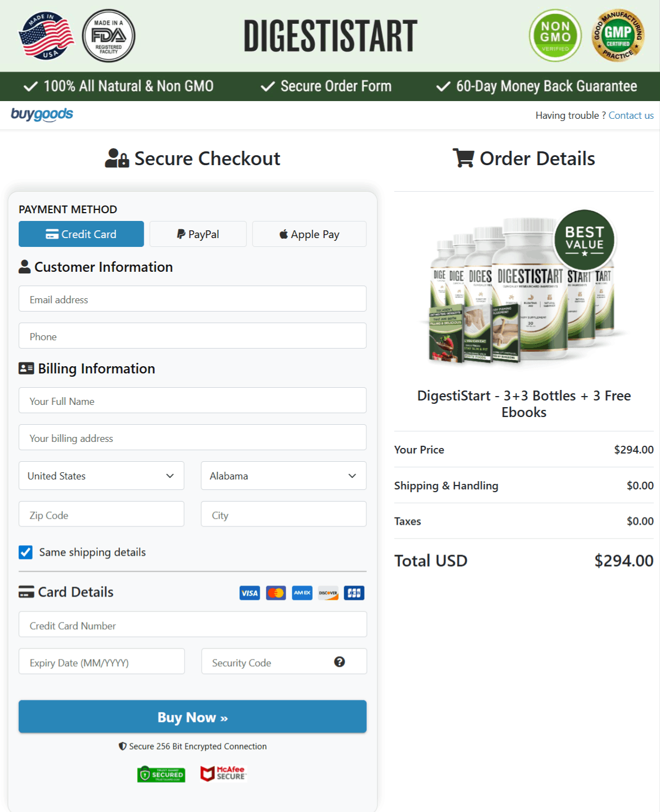The width and height of the screenshot is (660, 812).
Task: Click the Discover card icon
Action: 328,593
